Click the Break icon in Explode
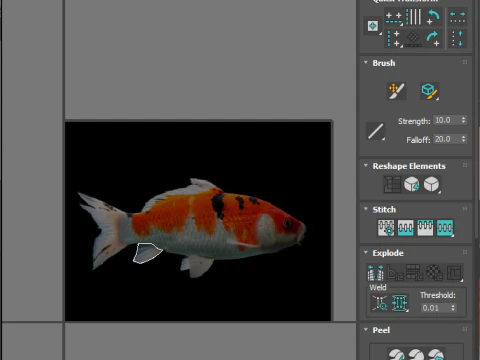480x360 pixels. tap(375, 273)
